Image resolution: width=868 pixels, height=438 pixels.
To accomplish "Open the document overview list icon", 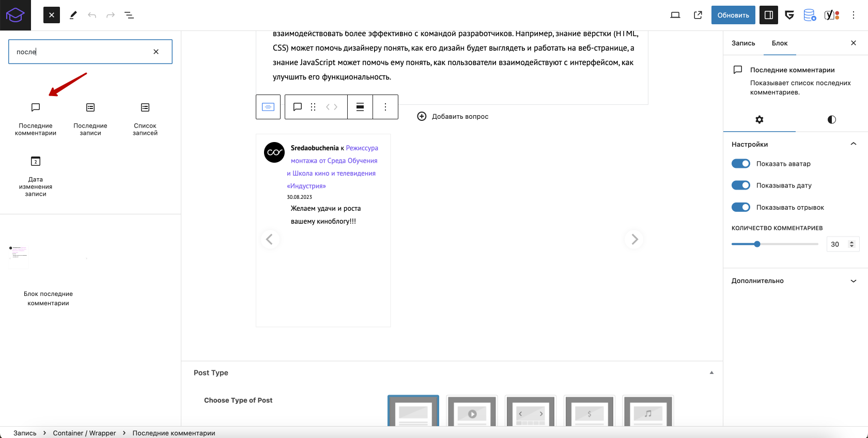I will 129,15.
